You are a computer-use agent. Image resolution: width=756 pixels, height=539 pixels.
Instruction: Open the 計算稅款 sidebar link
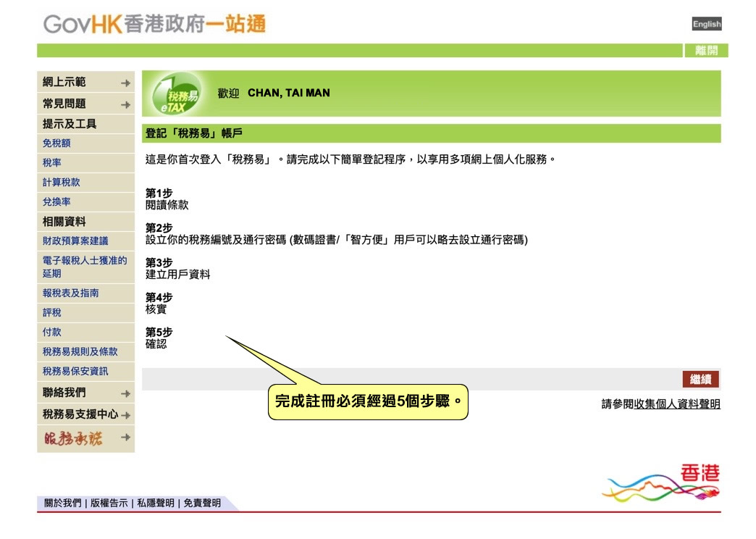(x=62, y=183)
